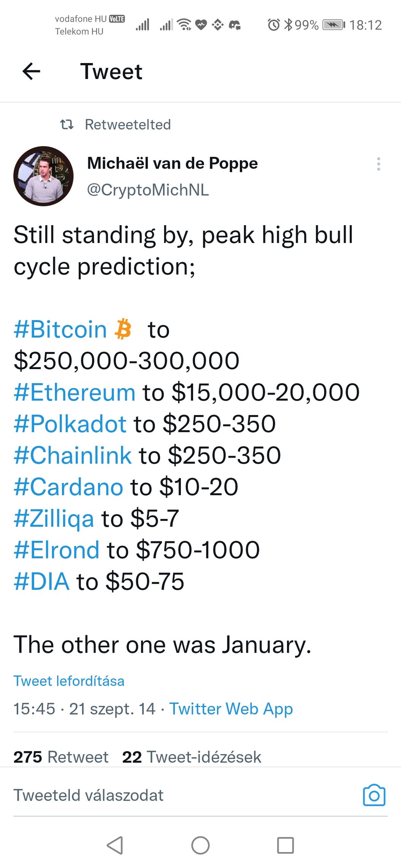This screenshot has width=401, height=868.
Task: Open the #Bitcoin hashtag
Action: pos(60,329)
